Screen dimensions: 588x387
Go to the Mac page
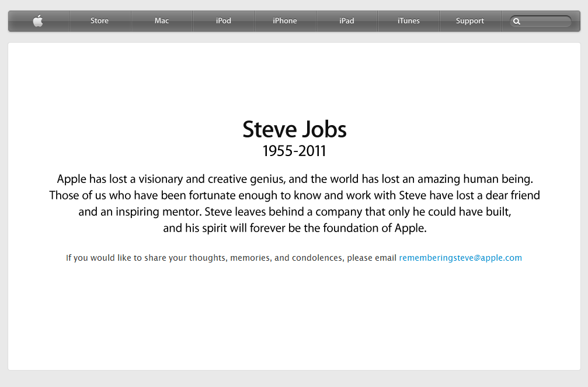click(x=162, y=21)
